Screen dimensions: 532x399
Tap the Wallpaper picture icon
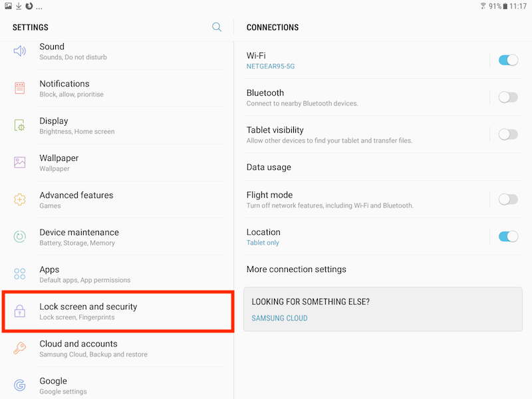[20, 162]
